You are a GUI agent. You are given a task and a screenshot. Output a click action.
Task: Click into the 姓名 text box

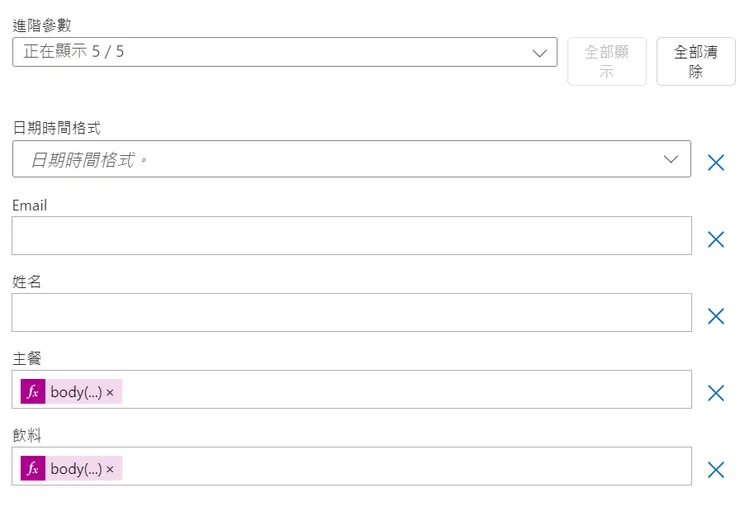coord(350,313)
